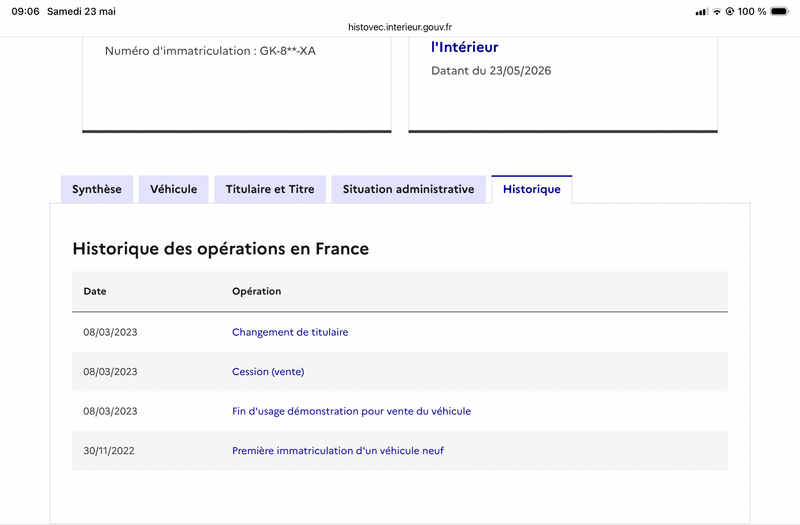The height and width of the screenshot is (525, 800).
Task: Tap the histovec.interieur.gouv.fr address bar
Action: pos(400,27)
